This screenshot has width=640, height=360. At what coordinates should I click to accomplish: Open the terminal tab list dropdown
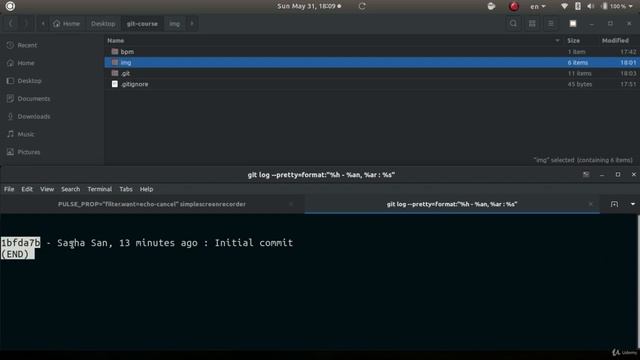(x=633, y=204)
